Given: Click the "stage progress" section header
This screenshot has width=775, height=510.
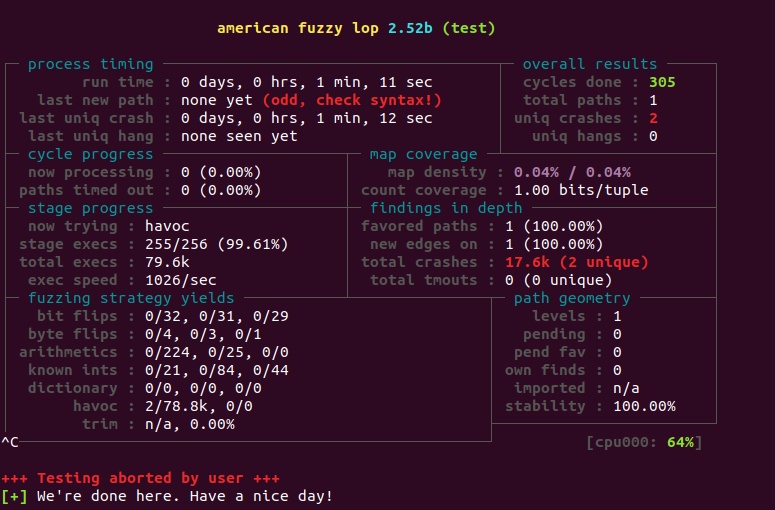Looking at the screenshot, I should coord(90,208).
